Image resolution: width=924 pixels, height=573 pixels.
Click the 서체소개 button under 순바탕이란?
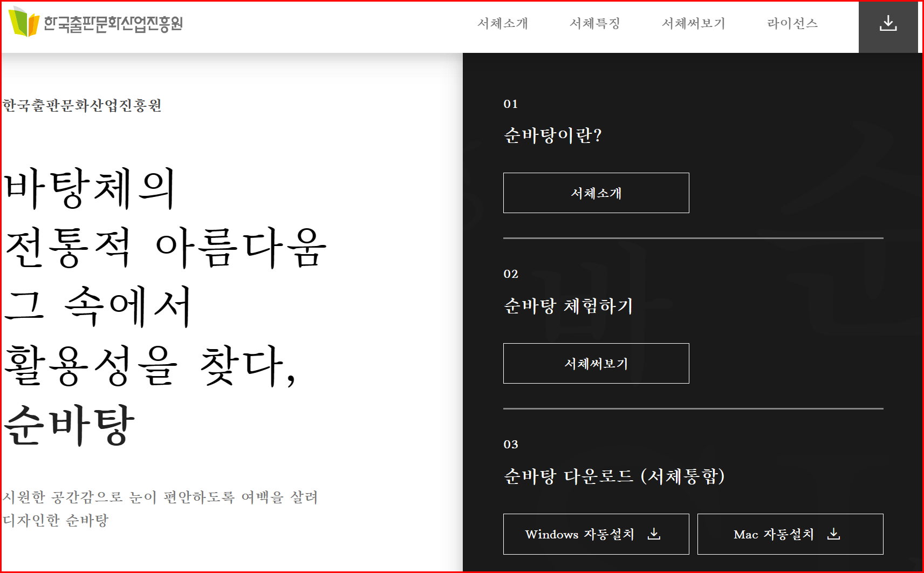click(596, 193)
